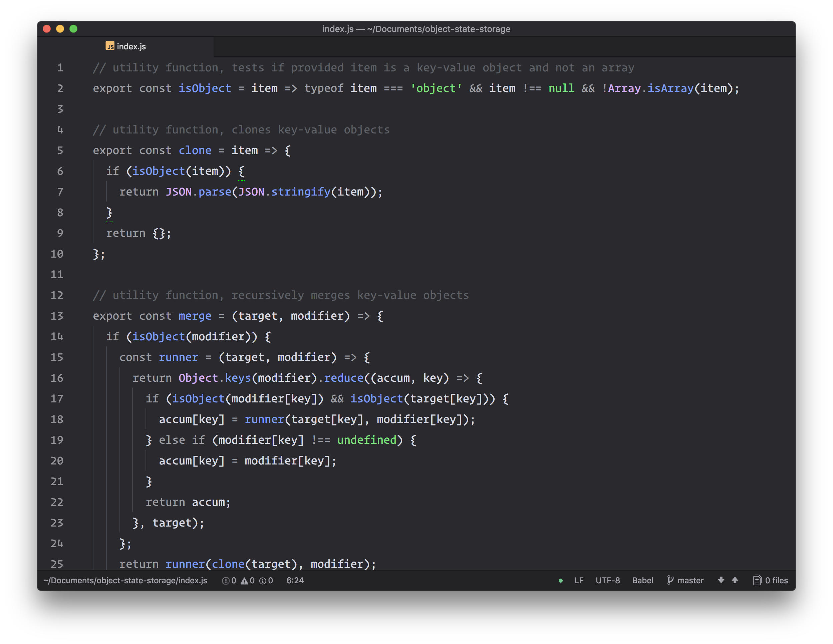833x644 pixels.
Task: Close the window with red button
Action: click(47, 29)
